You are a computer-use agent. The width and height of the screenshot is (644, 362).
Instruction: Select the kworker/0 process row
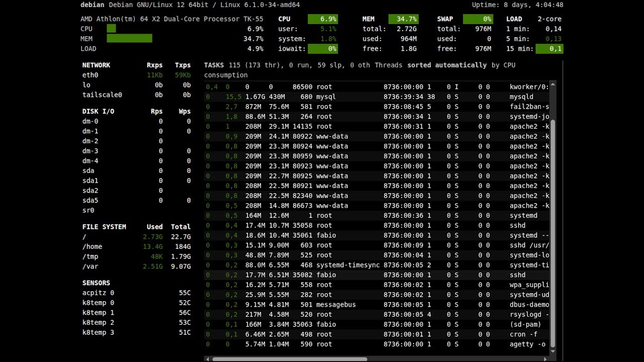coord(377,87)
